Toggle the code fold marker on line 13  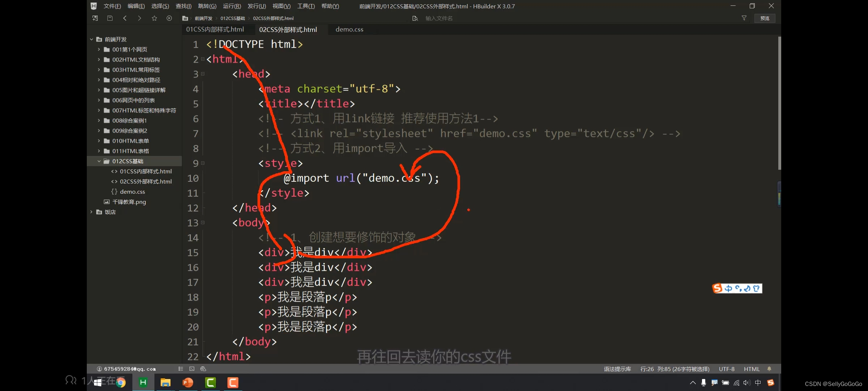click(x=203, y=223)
